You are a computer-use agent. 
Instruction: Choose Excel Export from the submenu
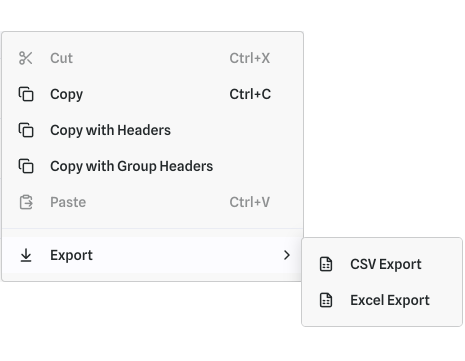tap(382, 300)
